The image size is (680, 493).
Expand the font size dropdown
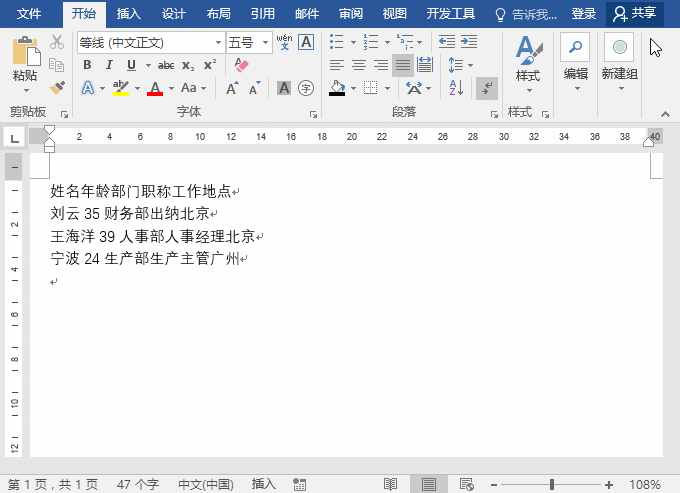coord(265,42)
